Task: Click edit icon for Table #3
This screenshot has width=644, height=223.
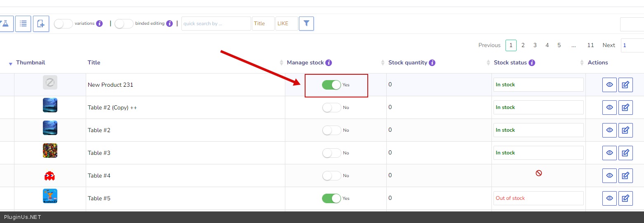Action: click(x=625, y=153)
